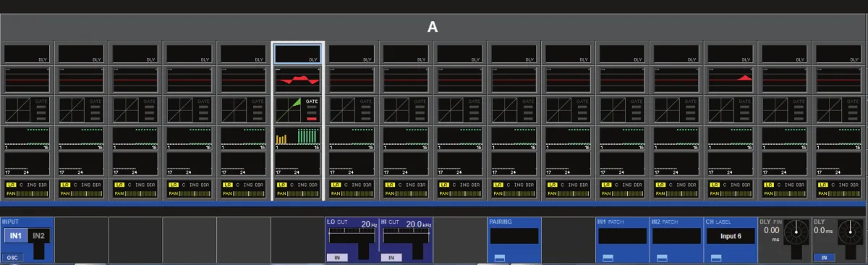Open channel 1 GATE block
This screenshot has width=868, height=265.
[27, 110]
